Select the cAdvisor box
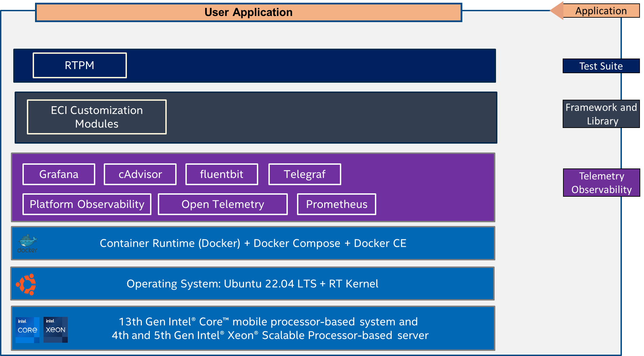 (140, 174)
